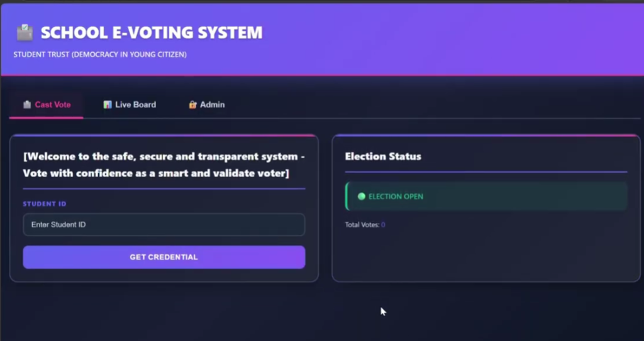Focus the Enter Student ID input field
Image resolution: width=644 pixels, height=341 pixels.
164,224
